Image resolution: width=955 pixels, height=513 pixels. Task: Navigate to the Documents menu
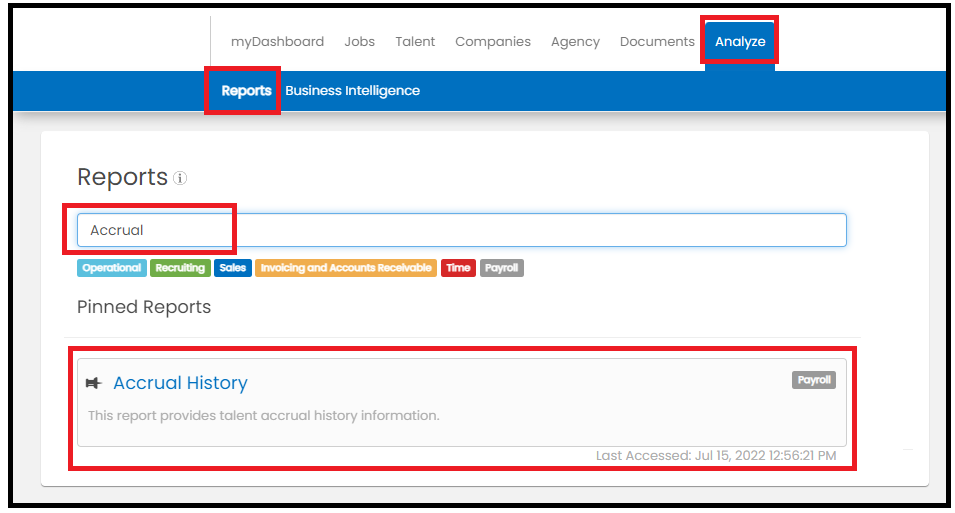tap(657, 41)
